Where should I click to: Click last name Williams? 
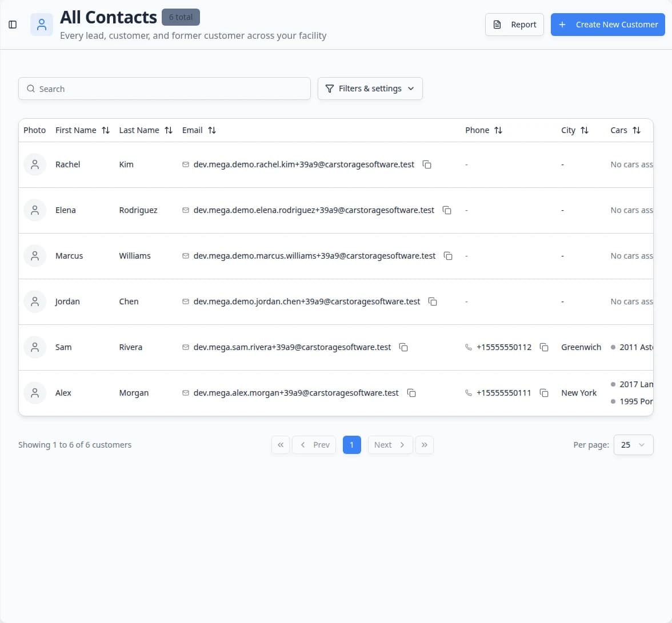[135, 256]
